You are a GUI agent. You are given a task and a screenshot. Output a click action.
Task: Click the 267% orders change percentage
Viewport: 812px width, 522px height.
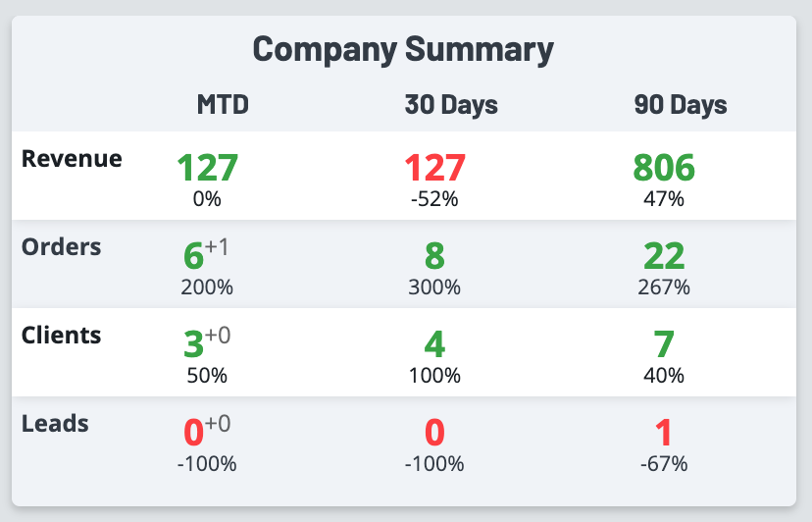pyautogui.click(x=664, y=287)
